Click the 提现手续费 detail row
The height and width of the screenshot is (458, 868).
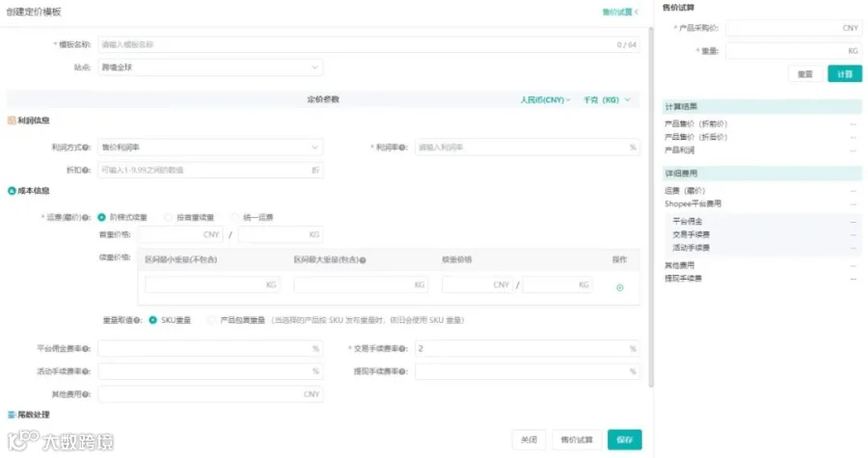762,279
